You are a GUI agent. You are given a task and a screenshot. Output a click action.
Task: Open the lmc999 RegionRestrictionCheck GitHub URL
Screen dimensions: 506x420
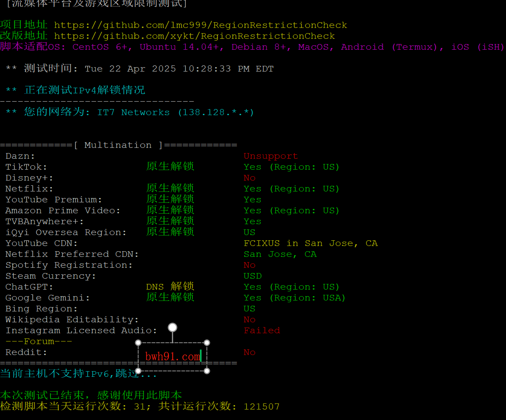pyautogui.click(x=200, y=25)
